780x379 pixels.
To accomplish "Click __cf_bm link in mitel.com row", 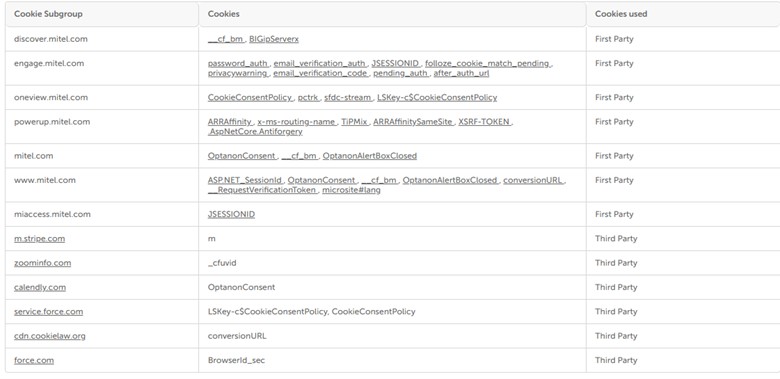I will pyautogui.click(x=299, y=156).
